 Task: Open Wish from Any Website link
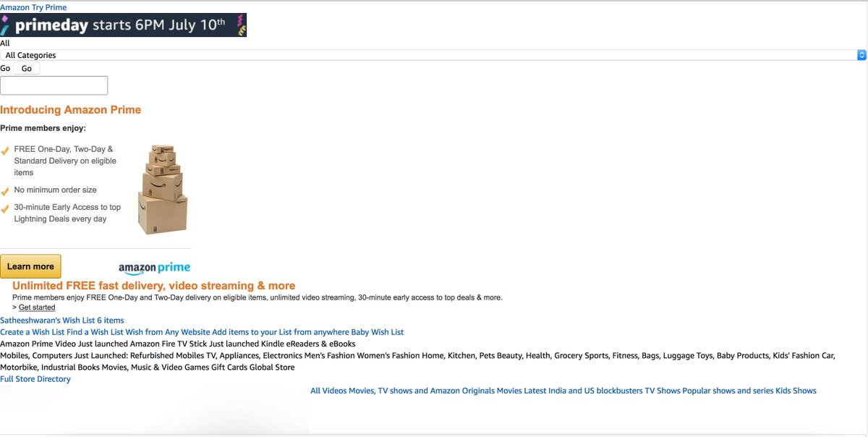coord(168,332)
